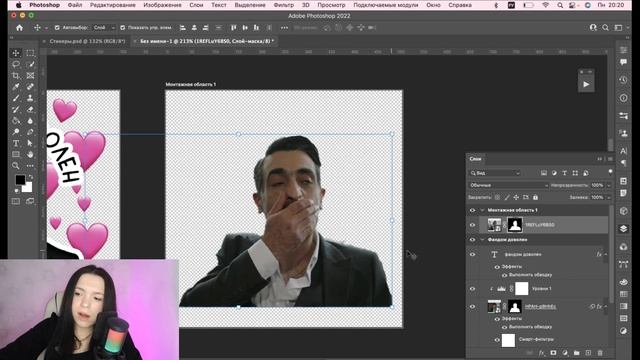
Task: Open the Непрозрачность opacity dropdown arrow
Action: coord(609,185)
